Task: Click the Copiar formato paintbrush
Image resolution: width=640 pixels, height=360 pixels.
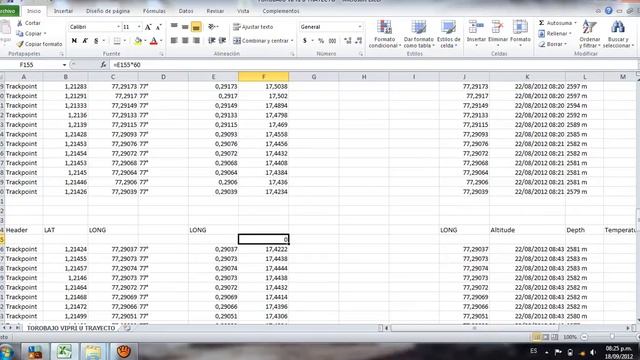Action: pyautogui.click(x=20, y=44)
